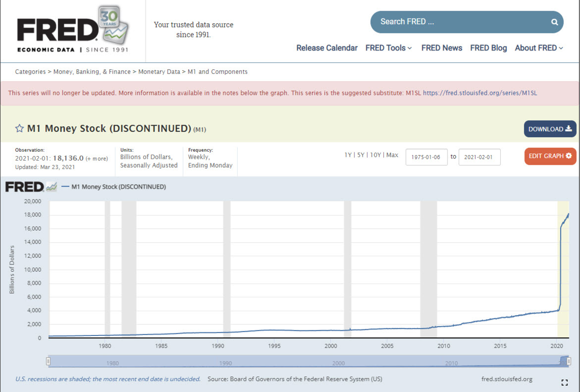Click the 2015 x-axis label

(x=500, y=346)
